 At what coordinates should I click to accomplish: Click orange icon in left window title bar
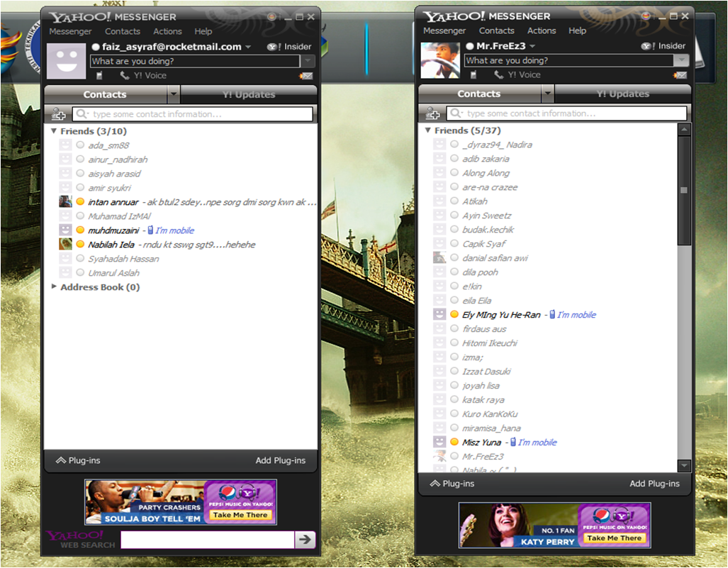tap(272, 17)
